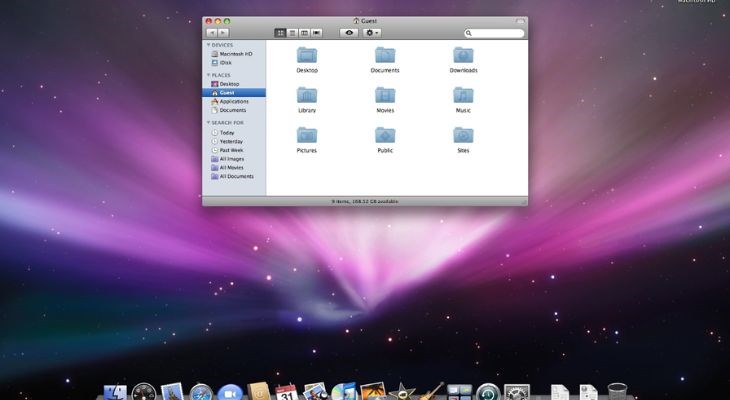730x400 pixels.
Task: Collapse the DEVICES sidebar section
Action: pyautogui.click(x=209, y=45)
